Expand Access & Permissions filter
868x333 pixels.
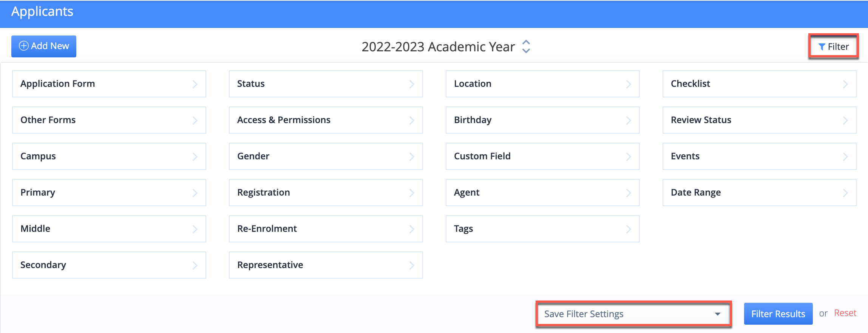pyautogui.click(x=326, y=120)
